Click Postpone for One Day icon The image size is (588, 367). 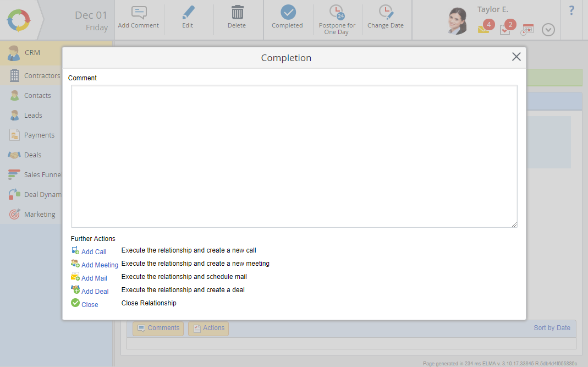click(337, 13)
